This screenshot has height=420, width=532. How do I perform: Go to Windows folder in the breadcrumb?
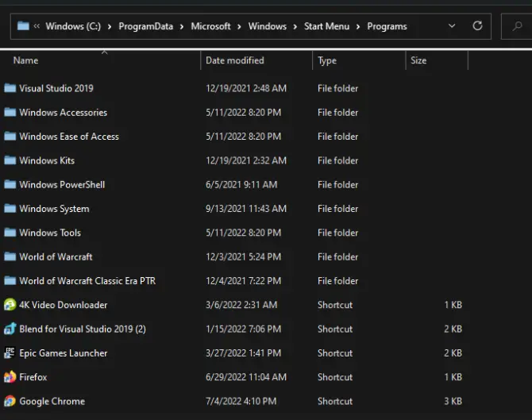[268, 26]
